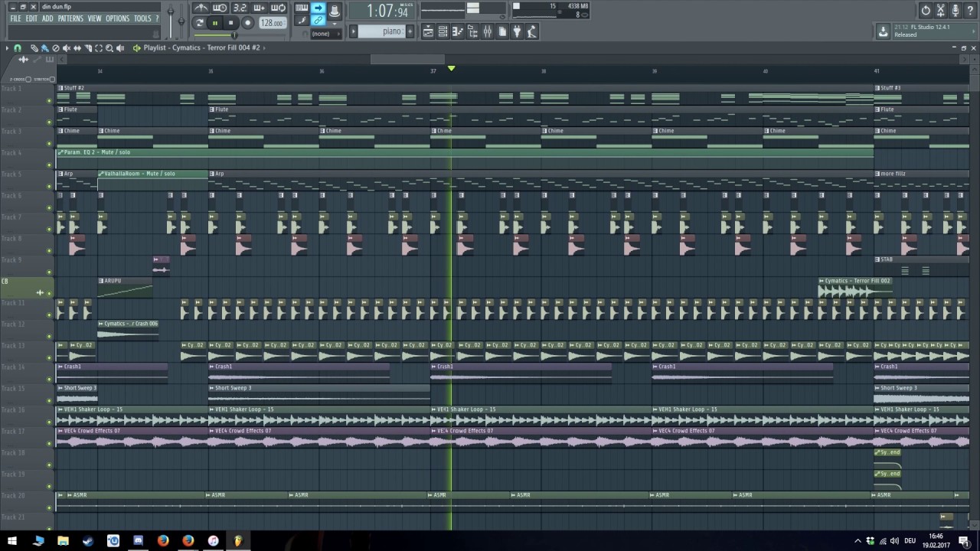Open project picker files icon
This screenshot has width=980, height=551.
[502, 31]
